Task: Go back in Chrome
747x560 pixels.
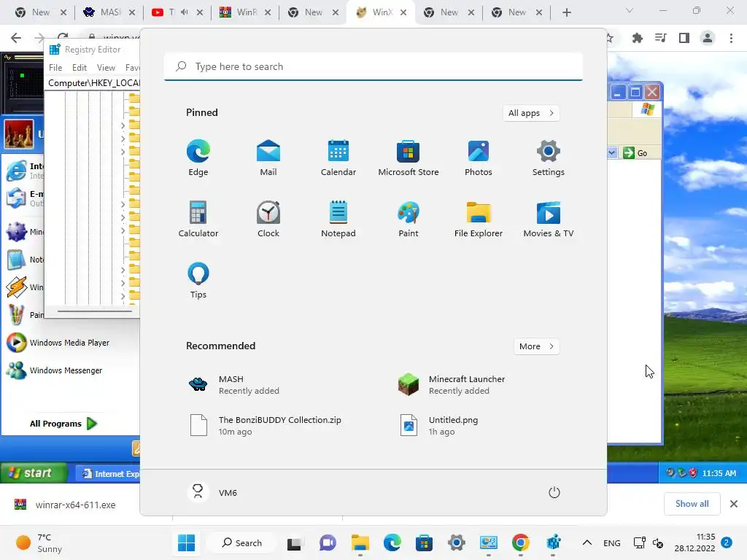Action: tap(16, 38)
